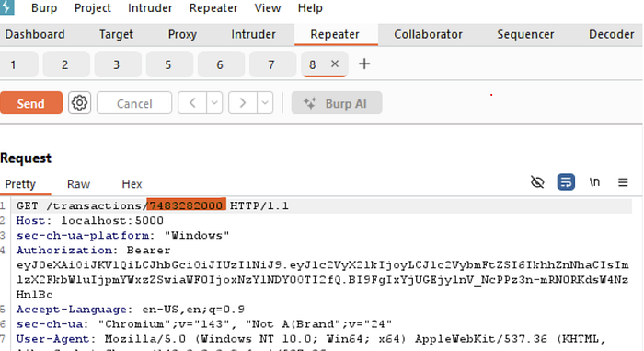The image size is (644, 351).
Task: Switch to the Proxy tab
Action: pos(182,34)
